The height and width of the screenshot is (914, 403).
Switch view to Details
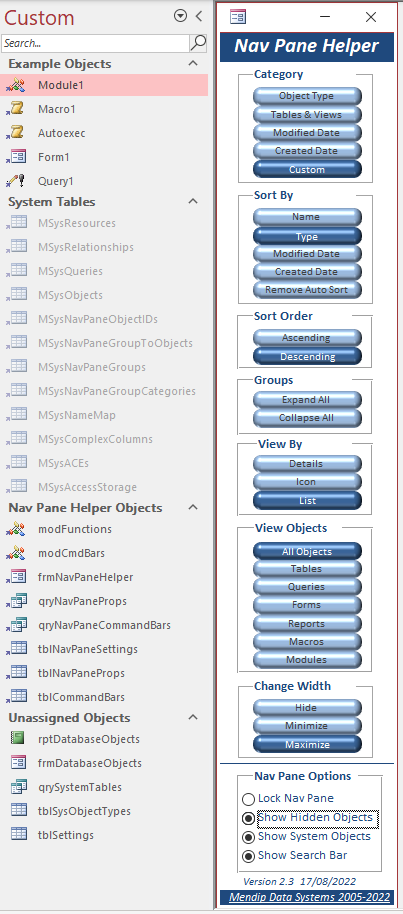pyautogui.click(x=307, y=464)
